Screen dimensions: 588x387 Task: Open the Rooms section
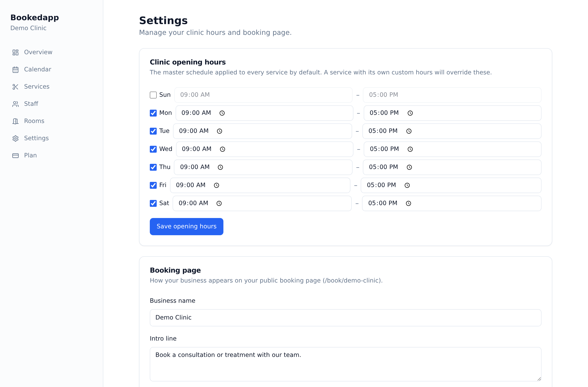51,121
